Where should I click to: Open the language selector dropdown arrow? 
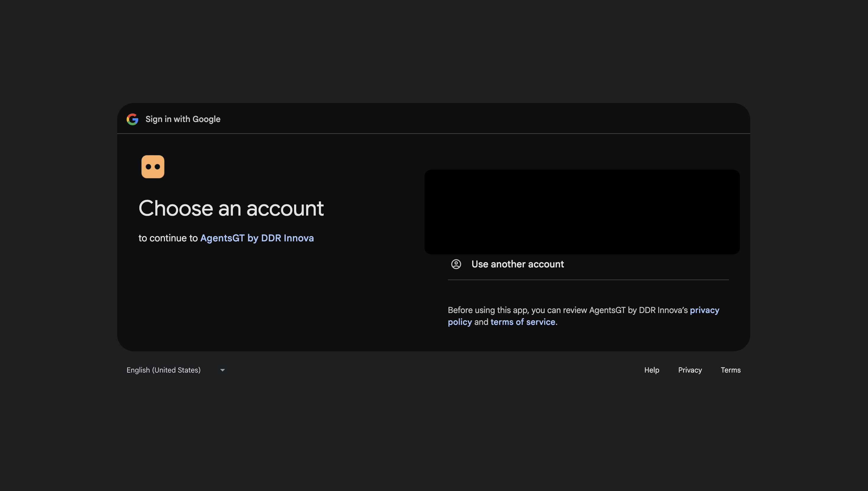click(222, 370)
